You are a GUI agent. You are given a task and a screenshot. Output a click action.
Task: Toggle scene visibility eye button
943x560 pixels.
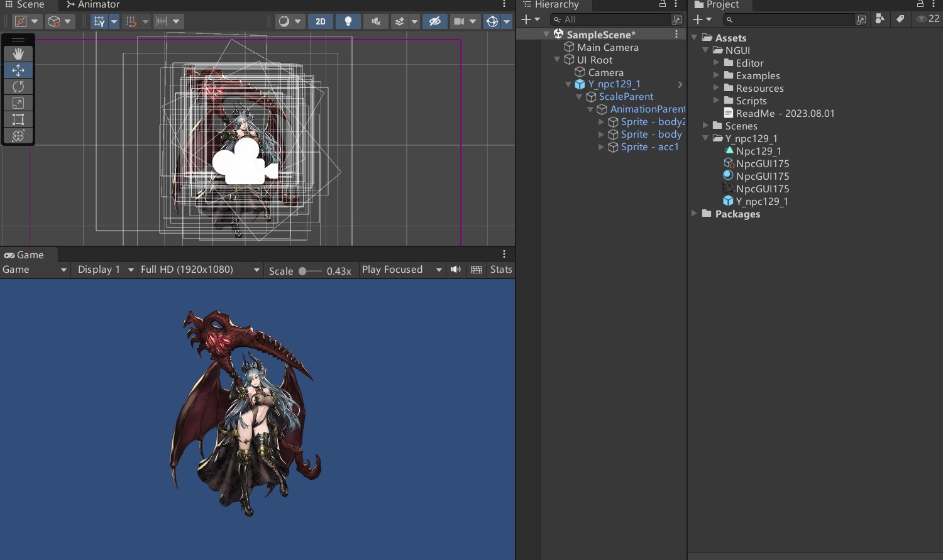point(435,21)
